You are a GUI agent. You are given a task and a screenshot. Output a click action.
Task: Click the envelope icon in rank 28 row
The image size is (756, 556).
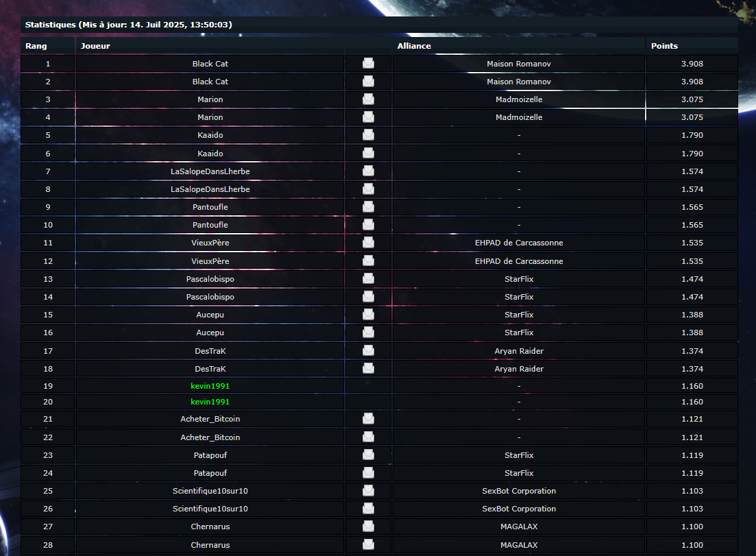click(x=368, y=544)
